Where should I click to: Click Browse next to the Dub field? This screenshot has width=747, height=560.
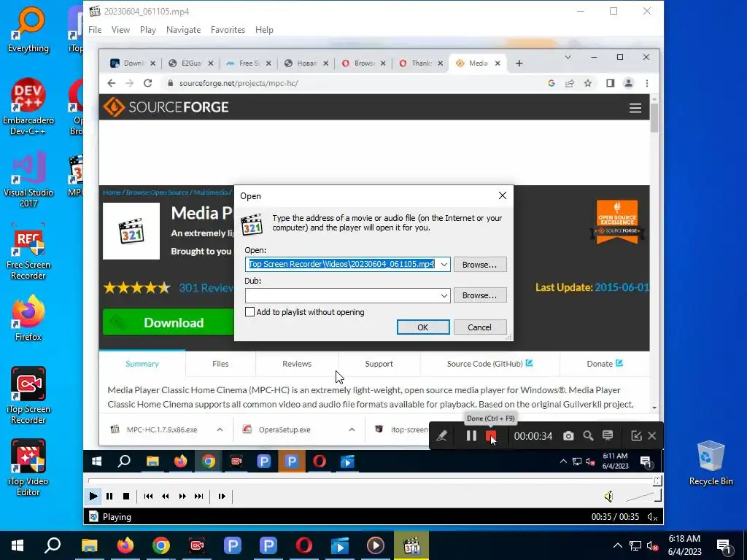480,295
